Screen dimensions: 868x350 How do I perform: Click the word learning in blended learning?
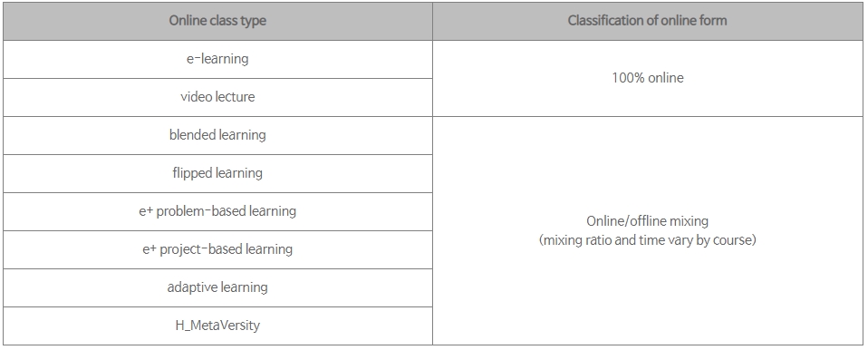242,136
